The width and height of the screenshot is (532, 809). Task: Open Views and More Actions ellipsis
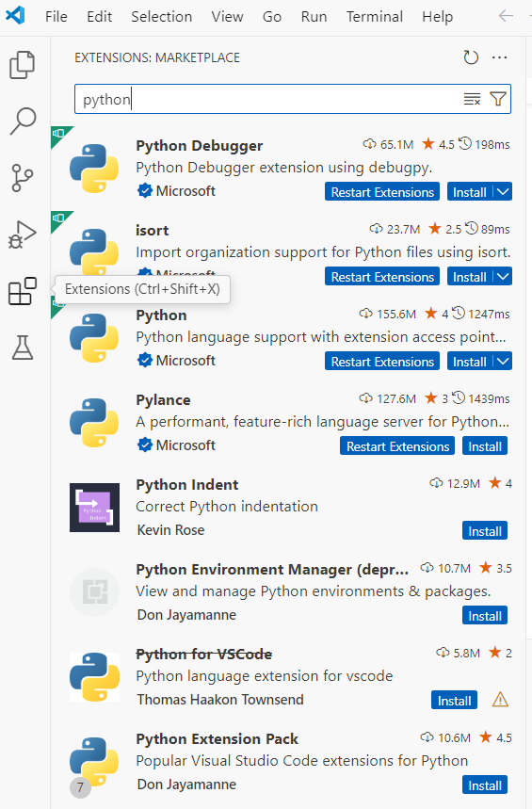pyautogui.click(x=499, y=57)
